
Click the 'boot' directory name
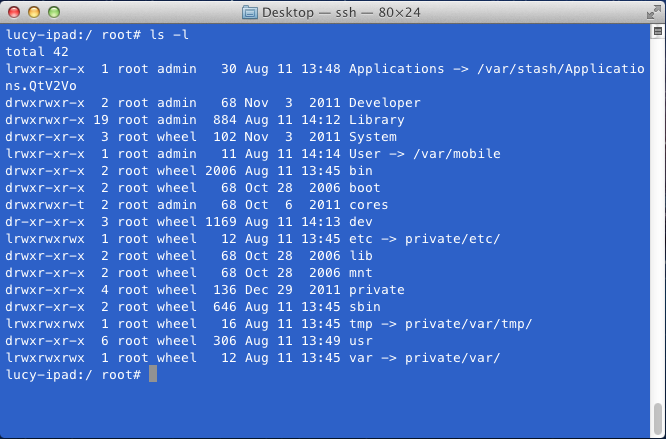(x=365, y=188)
